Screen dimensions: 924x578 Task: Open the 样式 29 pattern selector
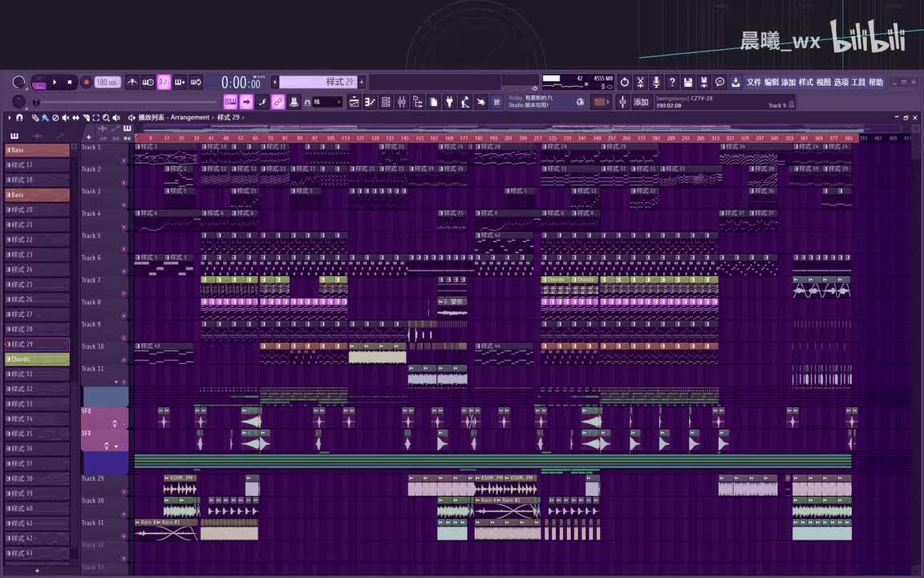[318, 82]
